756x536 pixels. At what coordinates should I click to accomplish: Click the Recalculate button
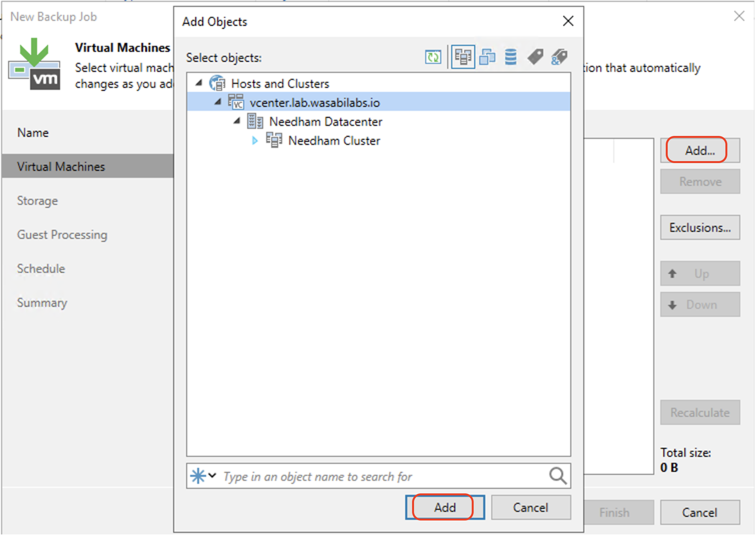click(x=700, y=412)
